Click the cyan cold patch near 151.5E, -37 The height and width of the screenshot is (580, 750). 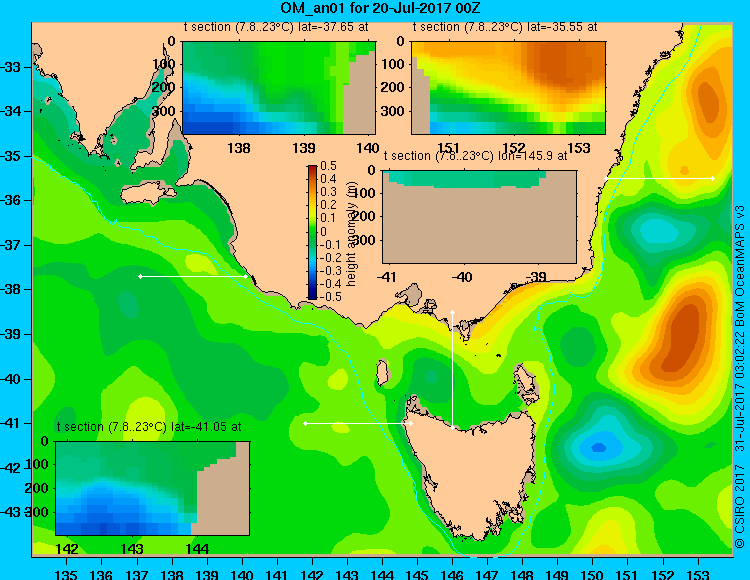coord(659,232)
